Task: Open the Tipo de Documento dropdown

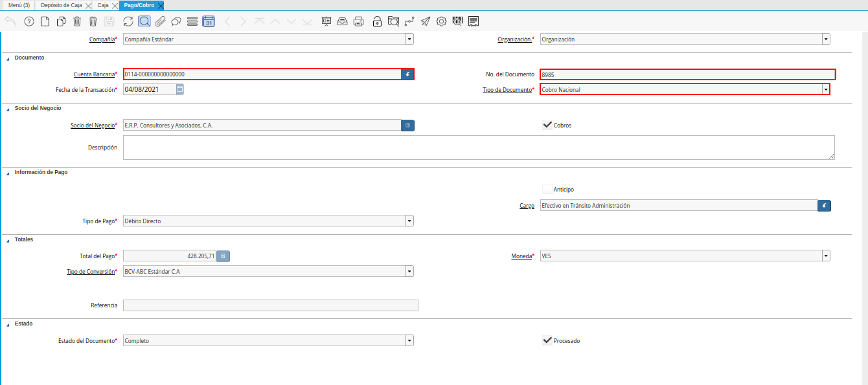Action: pyautogui.click(x=826, y=89)
